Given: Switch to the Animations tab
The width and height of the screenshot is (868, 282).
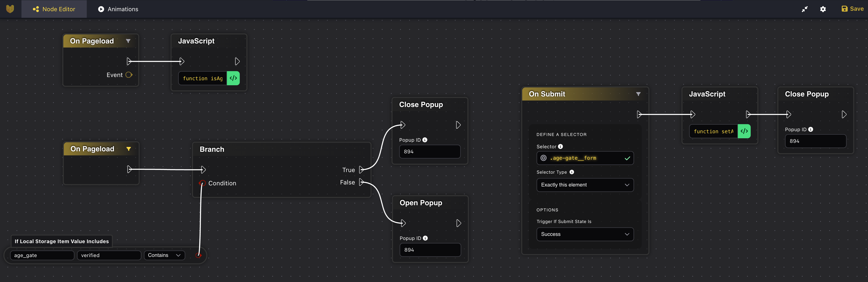Looking at the screenshot, I should click(118, 9).
